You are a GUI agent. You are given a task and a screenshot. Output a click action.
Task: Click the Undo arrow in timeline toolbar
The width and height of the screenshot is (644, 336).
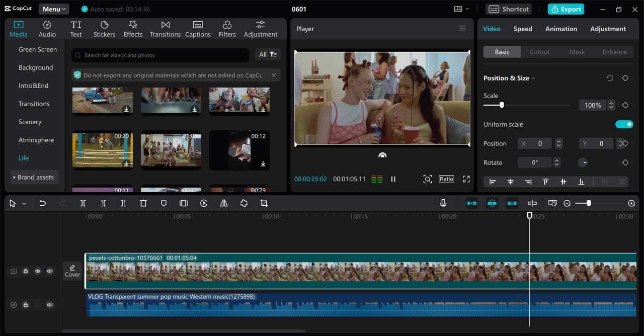(x=43, y=203)
